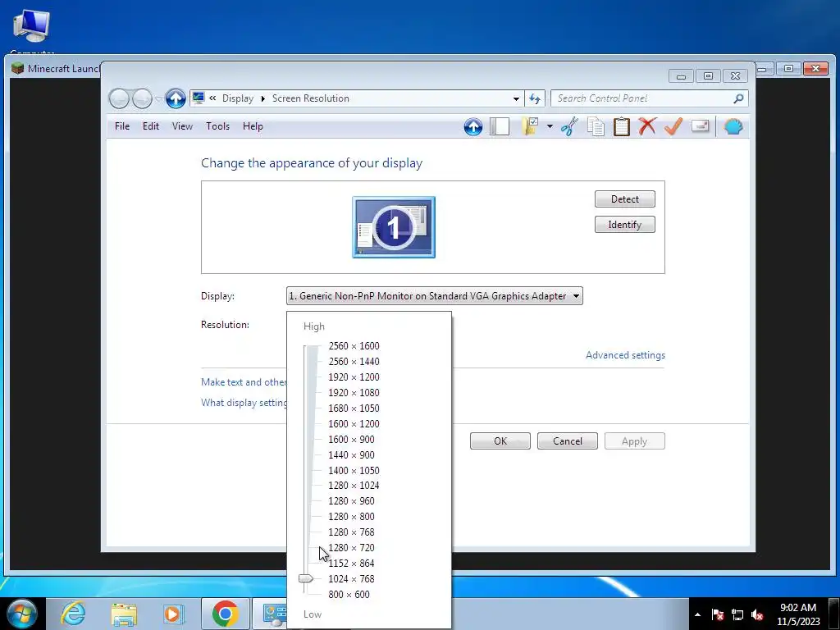Click the blue shell icon in the toolbar
The image size is (840, 630).
(733, 127)
